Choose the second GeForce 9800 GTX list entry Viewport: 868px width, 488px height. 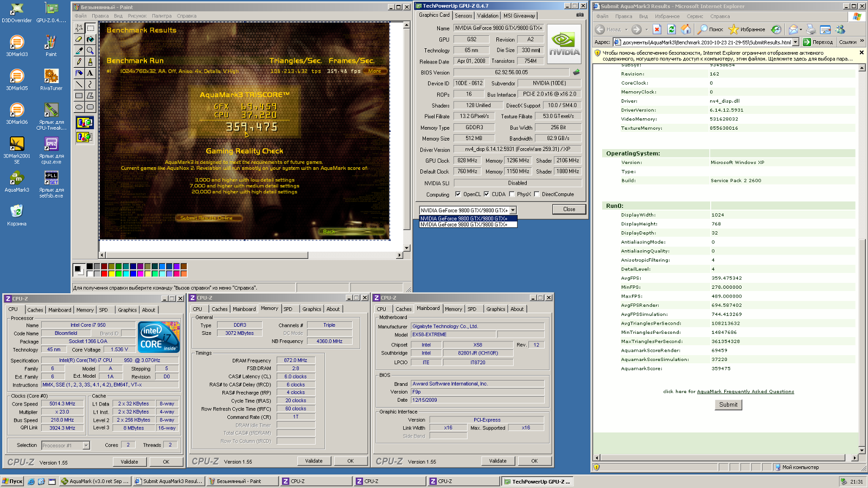[x=468, y=224]
